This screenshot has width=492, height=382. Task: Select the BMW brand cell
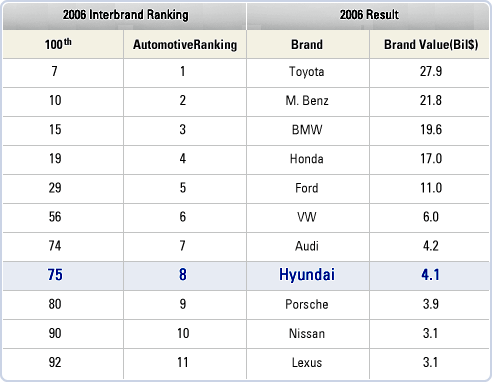click(307, 130)
